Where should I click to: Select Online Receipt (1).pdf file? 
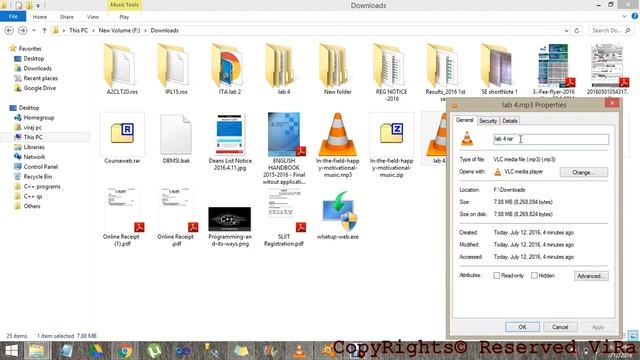tap(122, 217)
